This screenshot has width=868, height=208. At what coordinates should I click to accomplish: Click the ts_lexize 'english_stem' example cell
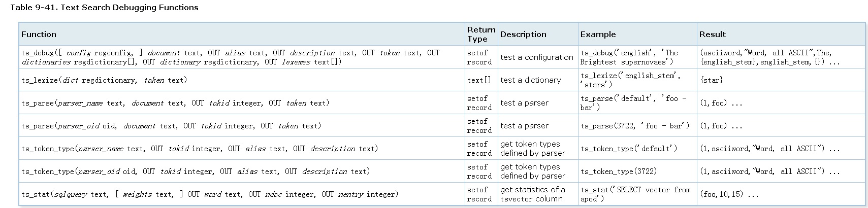[630, 80]
